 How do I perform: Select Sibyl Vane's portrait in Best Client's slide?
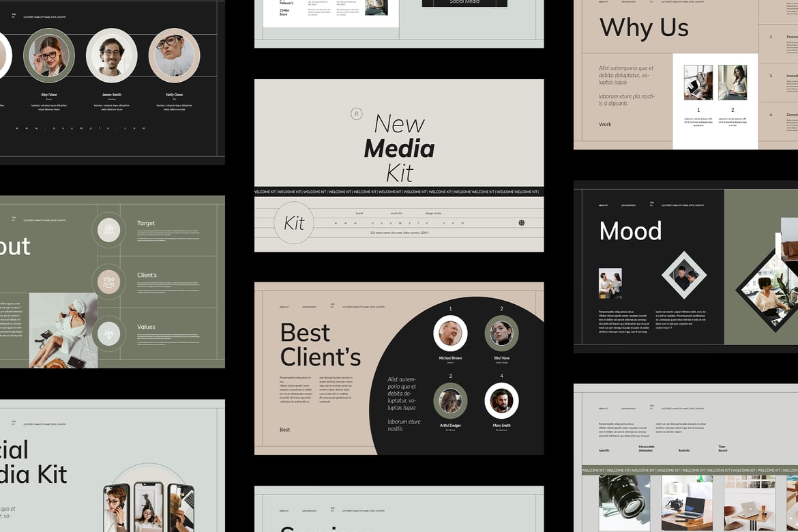(501, 333)
